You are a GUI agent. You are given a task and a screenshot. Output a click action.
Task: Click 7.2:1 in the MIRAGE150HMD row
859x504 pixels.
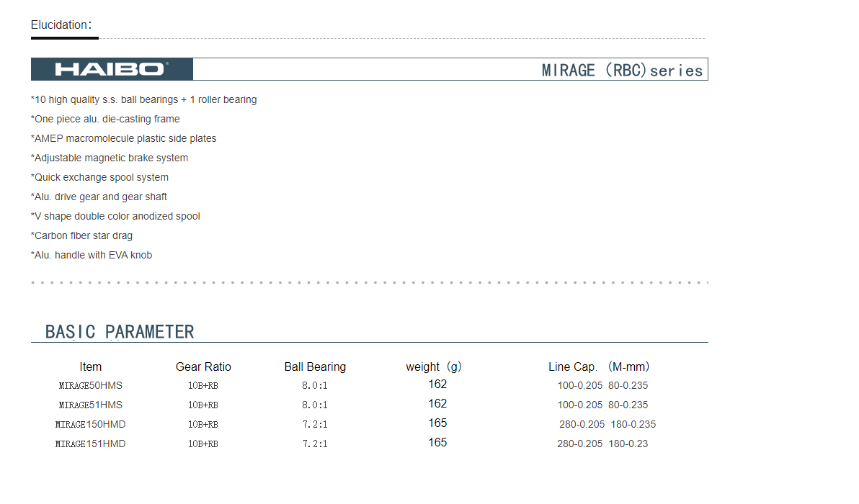315,425
